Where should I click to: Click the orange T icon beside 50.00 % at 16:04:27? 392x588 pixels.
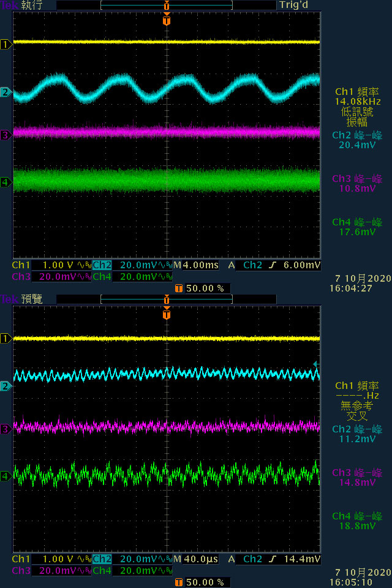(179, 288)
